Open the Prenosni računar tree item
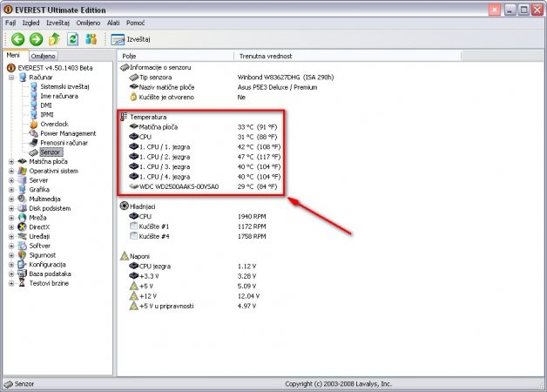The image size is (547, 392). 64,143
